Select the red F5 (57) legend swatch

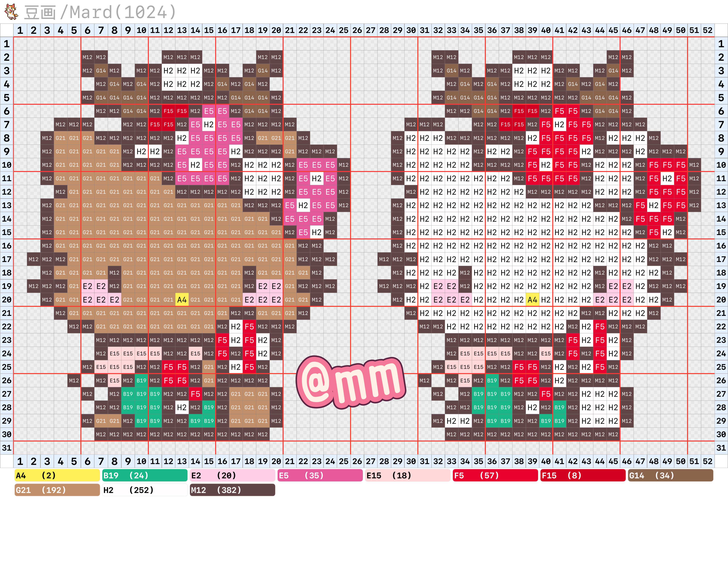point(495,475)
